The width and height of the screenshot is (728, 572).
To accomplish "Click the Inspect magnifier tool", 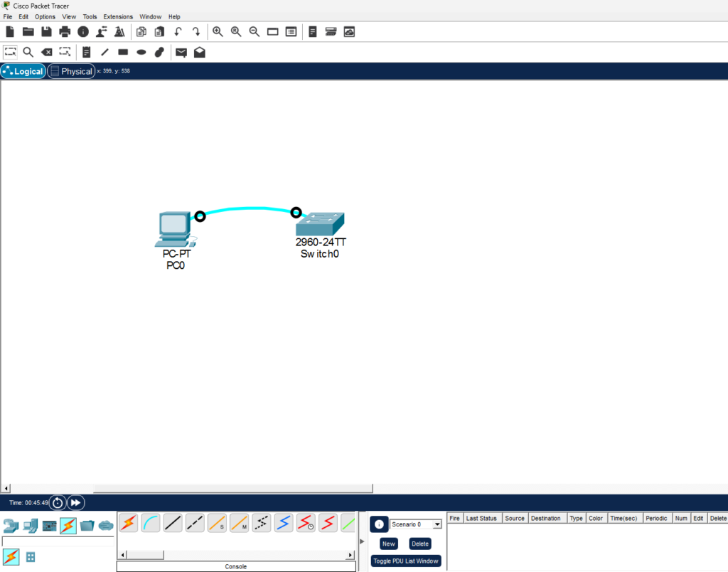I will click(28, 52).
